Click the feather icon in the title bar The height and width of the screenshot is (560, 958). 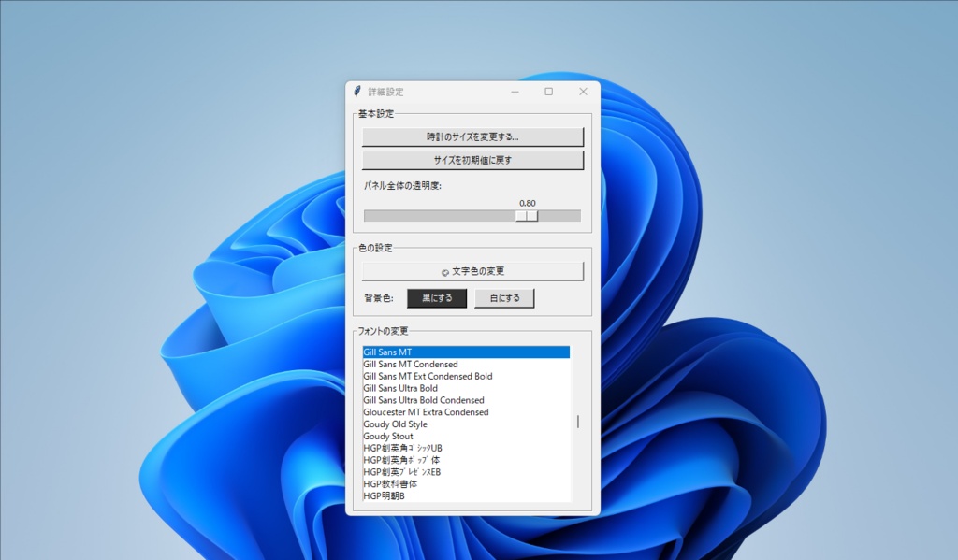click(x=357, y=92)
